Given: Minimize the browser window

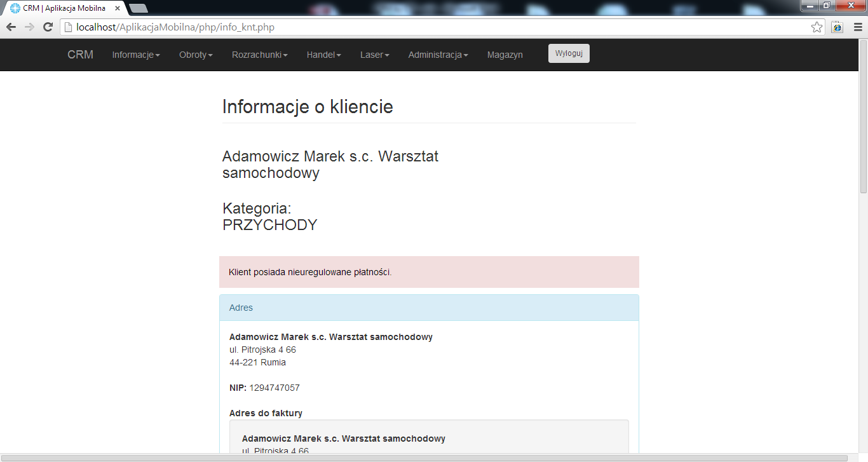Looking at the screenshot, I should 811,6.
